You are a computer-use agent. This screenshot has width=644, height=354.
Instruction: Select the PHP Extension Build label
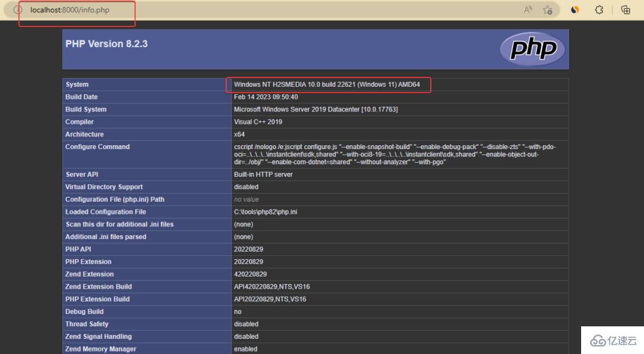97,299
